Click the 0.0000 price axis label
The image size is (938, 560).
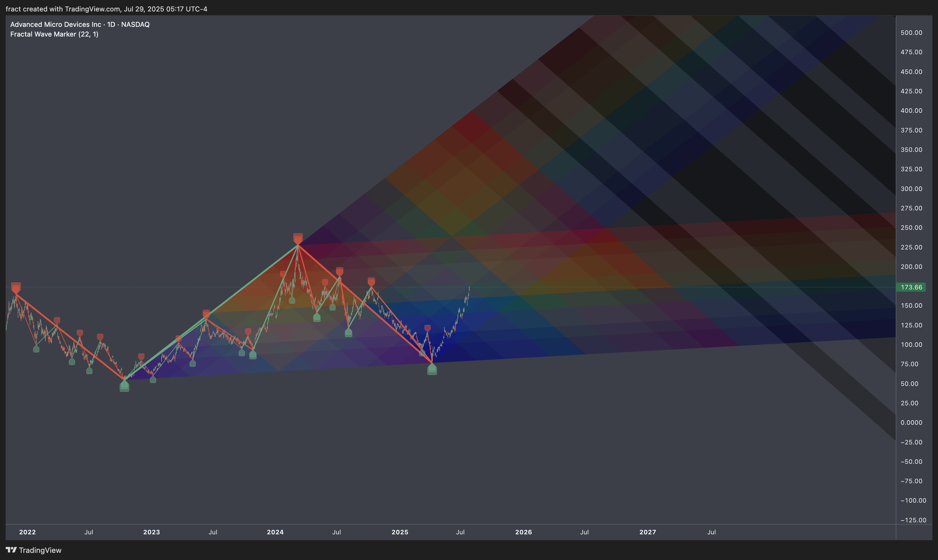pyautogui.click(x=911, y=423)
